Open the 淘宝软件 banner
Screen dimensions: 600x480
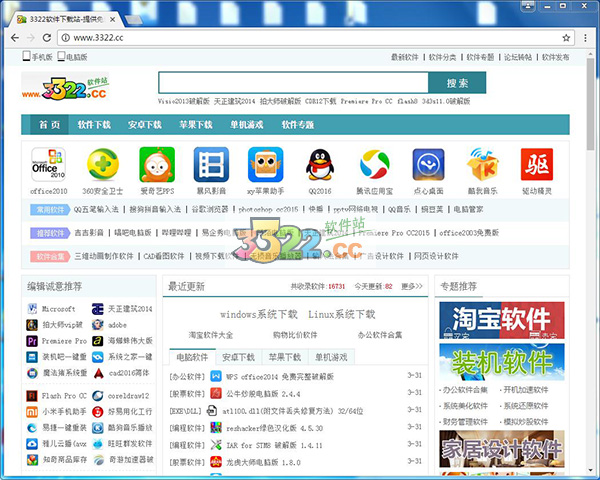click(x=502, y=320)
